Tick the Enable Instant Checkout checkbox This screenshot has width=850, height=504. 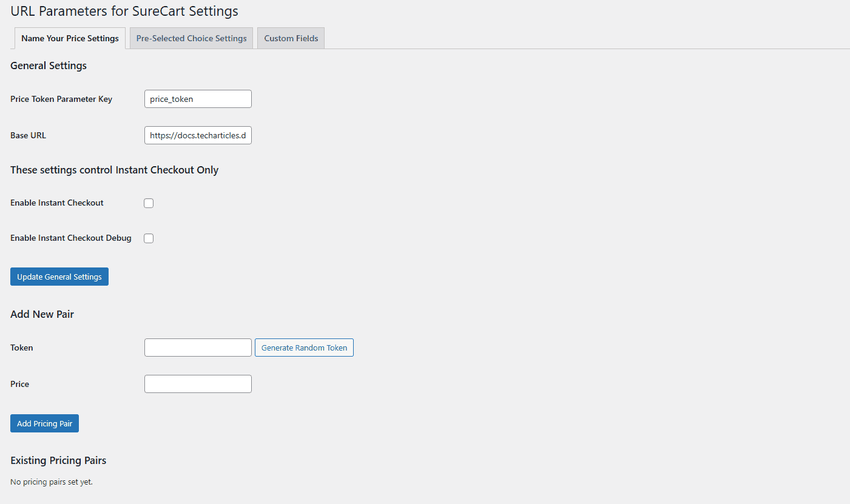click(149, 203)
